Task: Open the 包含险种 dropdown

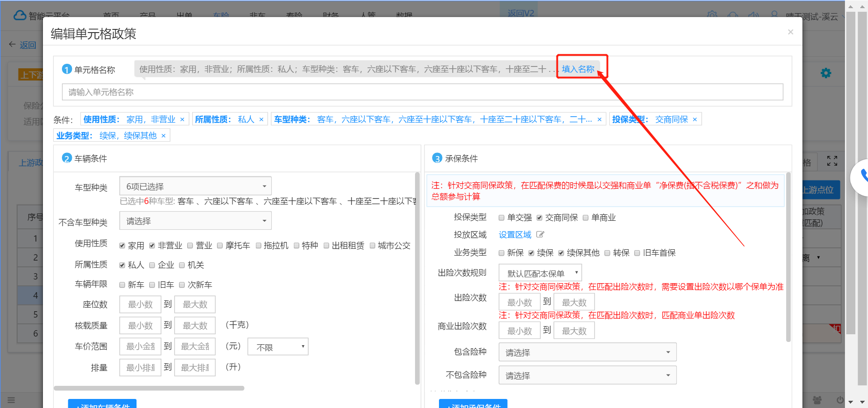Action: coord(588,352)
